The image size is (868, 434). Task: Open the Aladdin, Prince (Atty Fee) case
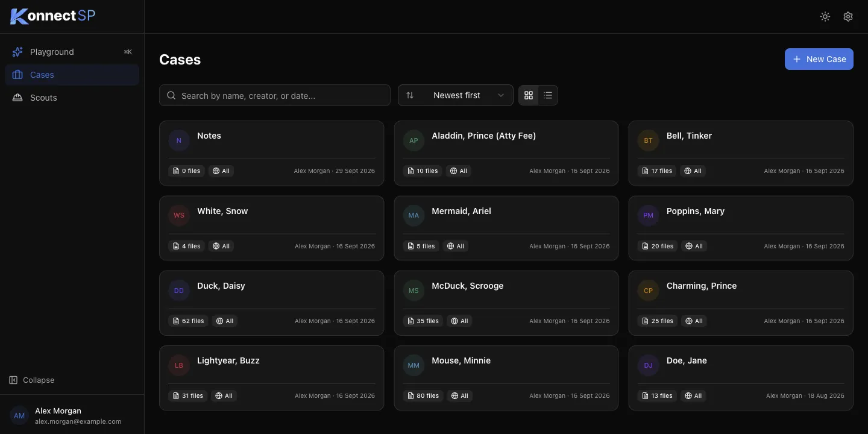506,153
